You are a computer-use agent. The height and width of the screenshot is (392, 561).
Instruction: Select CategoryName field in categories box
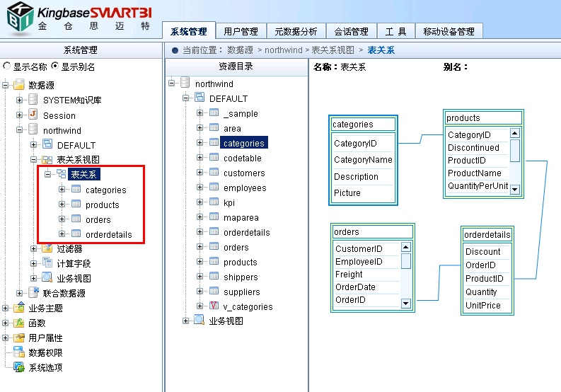click(x=363, y=160)
